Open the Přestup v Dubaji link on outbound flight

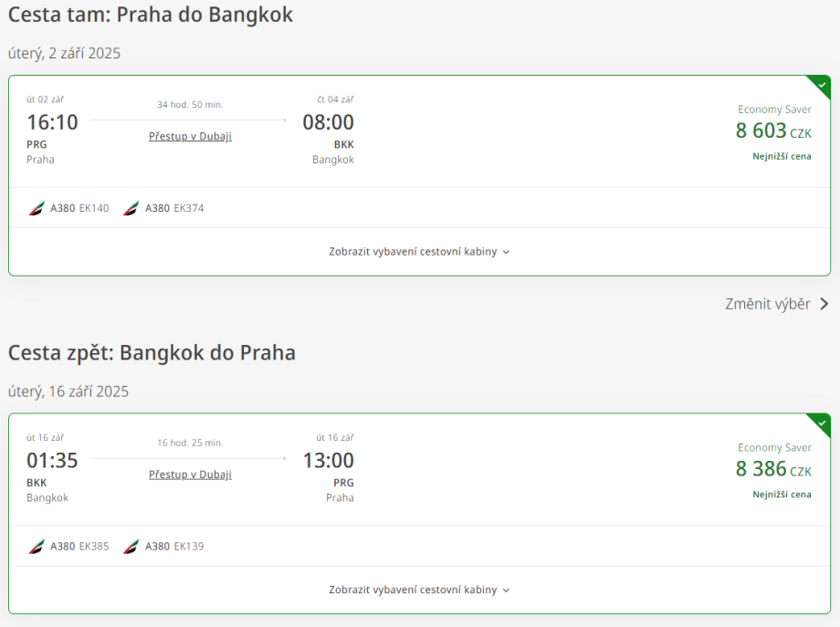pos(190,136)
